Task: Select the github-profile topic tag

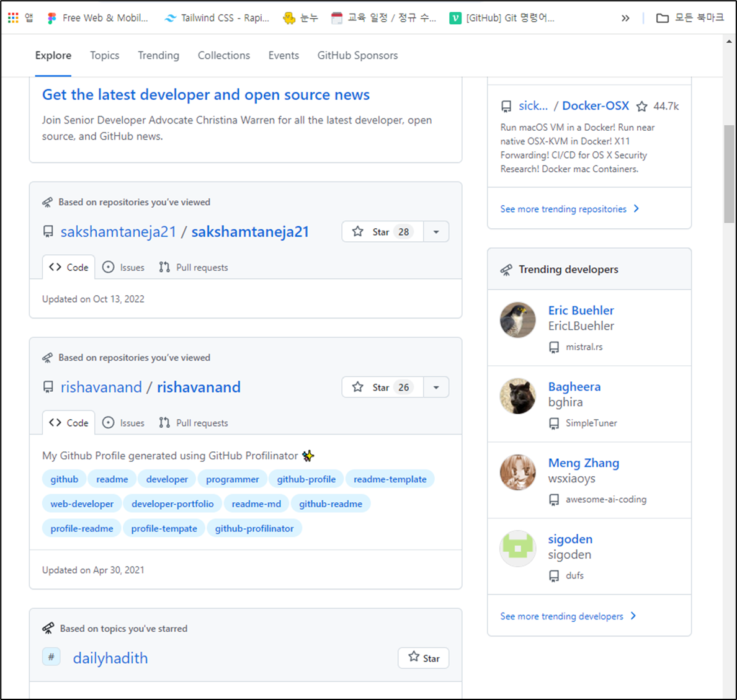Action: (306, 479)
